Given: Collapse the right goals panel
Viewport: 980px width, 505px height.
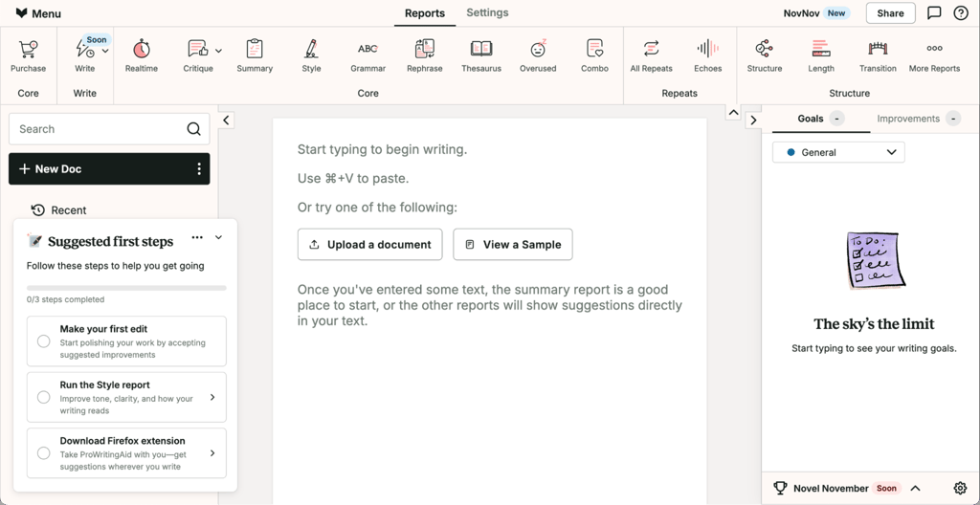Looking at the screenshot, I should point(753,120).
